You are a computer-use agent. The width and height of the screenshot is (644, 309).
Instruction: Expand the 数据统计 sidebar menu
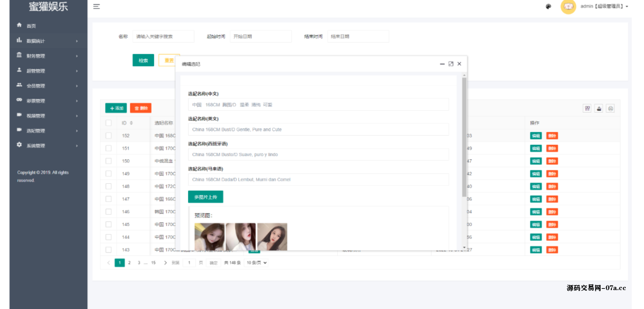pos(47,41)
